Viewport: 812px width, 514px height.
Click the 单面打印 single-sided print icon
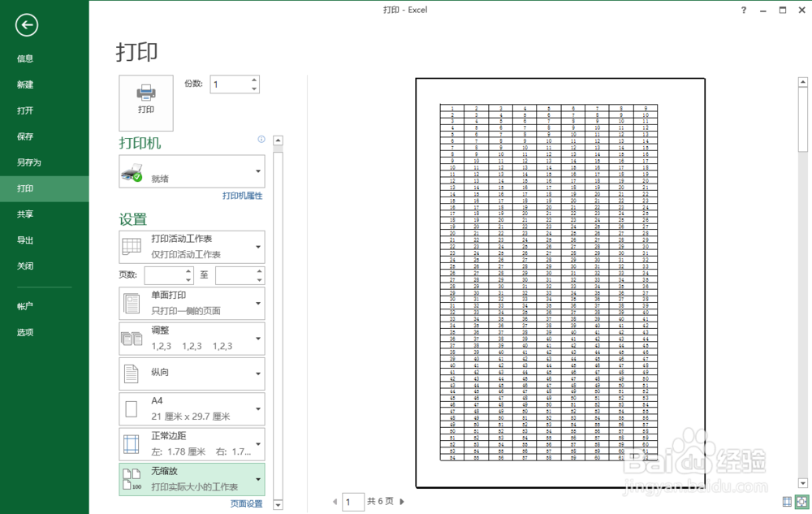(132, 303)
